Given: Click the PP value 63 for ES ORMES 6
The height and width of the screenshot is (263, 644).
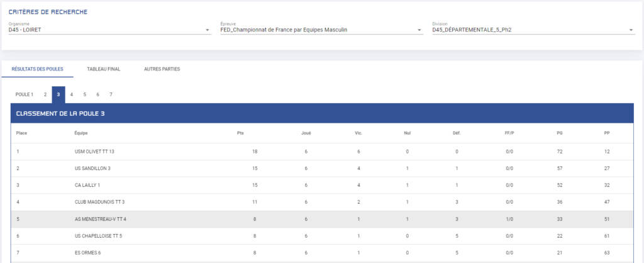Looking at the screenshot, I should 607,253.
